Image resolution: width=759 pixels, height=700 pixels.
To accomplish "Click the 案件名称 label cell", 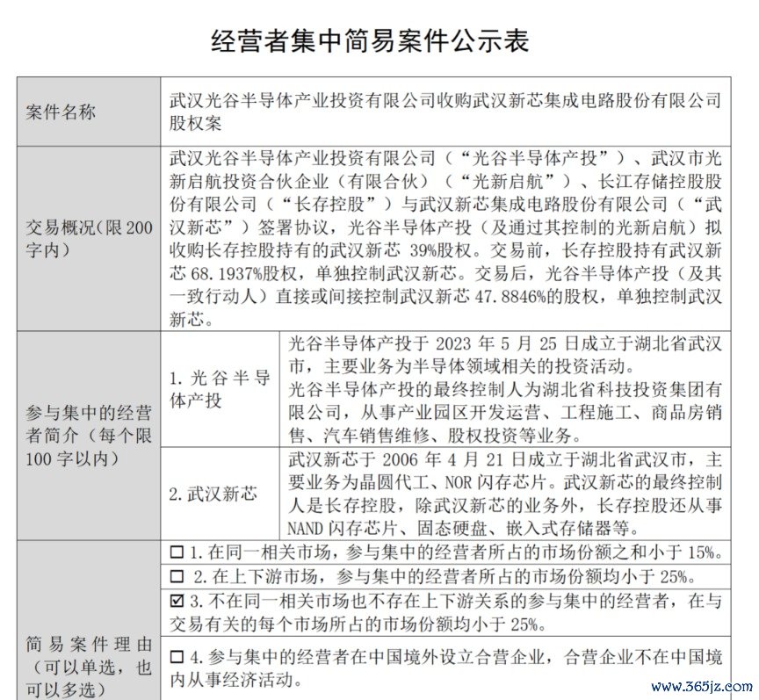I will (x=89, y=112).
